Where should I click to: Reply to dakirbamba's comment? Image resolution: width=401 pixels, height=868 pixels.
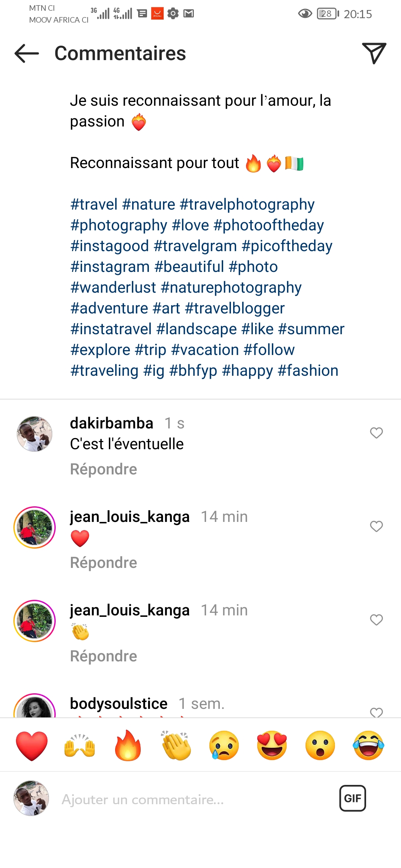click(x=104, y=469)
